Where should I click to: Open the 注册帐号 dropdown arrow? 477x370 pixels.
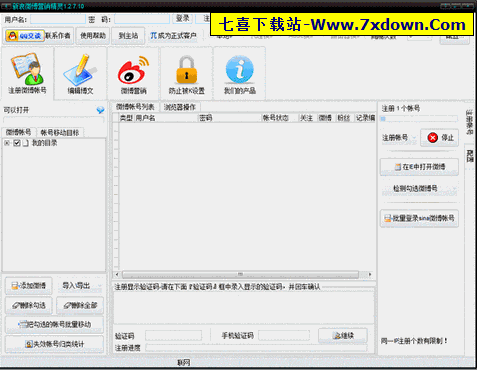[x=414, y=137]
